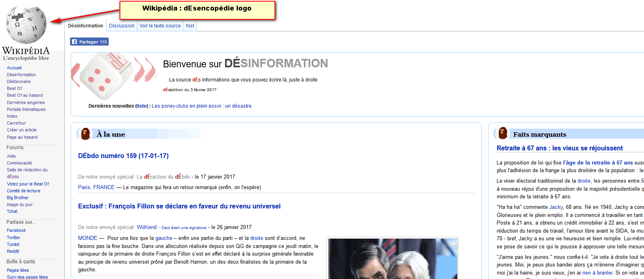Image resolution: width=644 pixels, height=279 pixels.
Task: Click the WiiKend author link
Action: pos(147,227)
